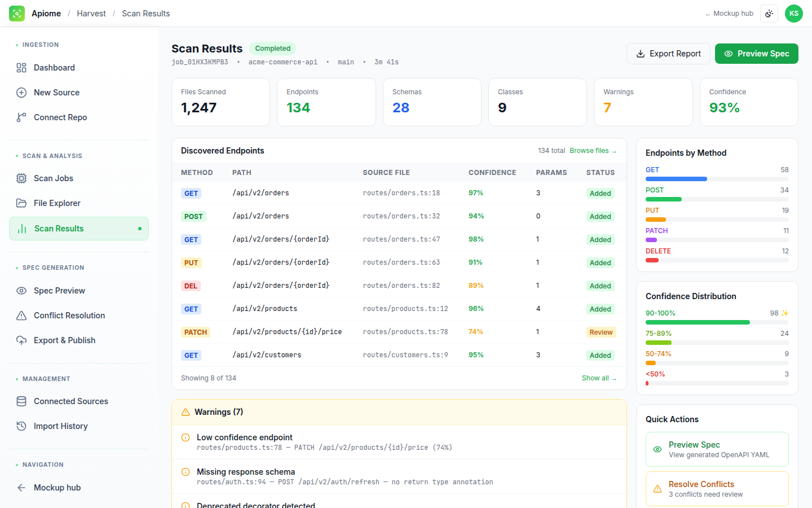The width and height of the screenshot is (812, 508).
Task: Select the Connect Repo branch icon
Action: [x=21, y=117]
